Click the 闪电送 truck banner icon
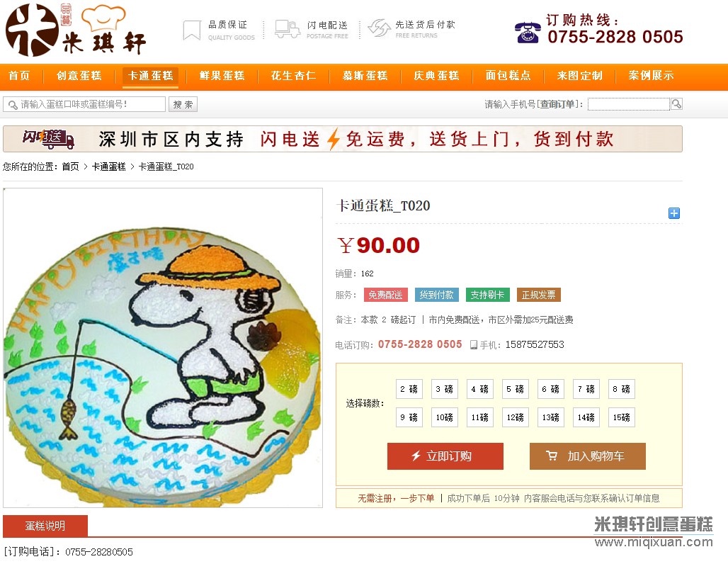 point(49,139)
